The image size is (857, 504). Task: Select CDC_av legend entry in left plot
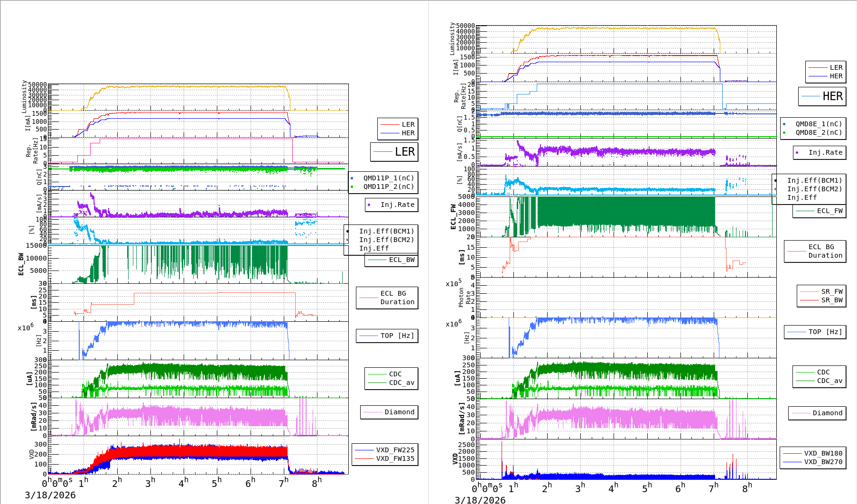[x=401, y=383]
